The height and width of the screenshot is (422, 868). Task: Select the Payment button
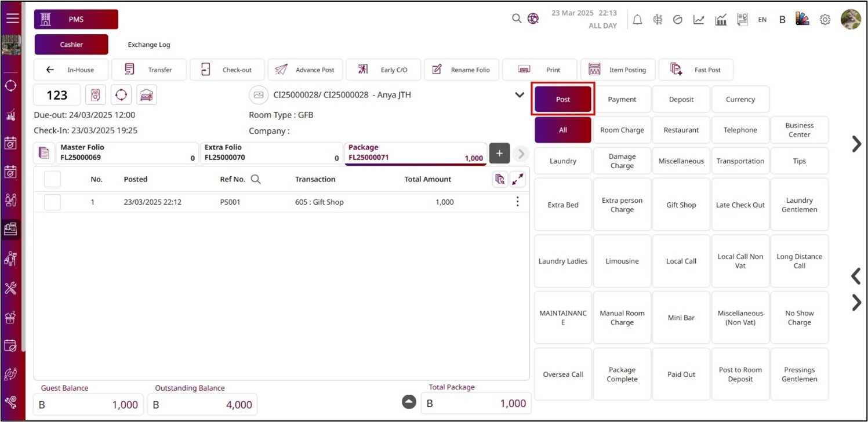coord(622,100)
